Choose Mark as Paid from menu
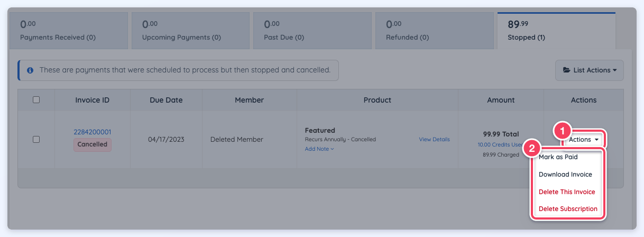This screenshot has height=237, width=644. click(x=558, y=157)
